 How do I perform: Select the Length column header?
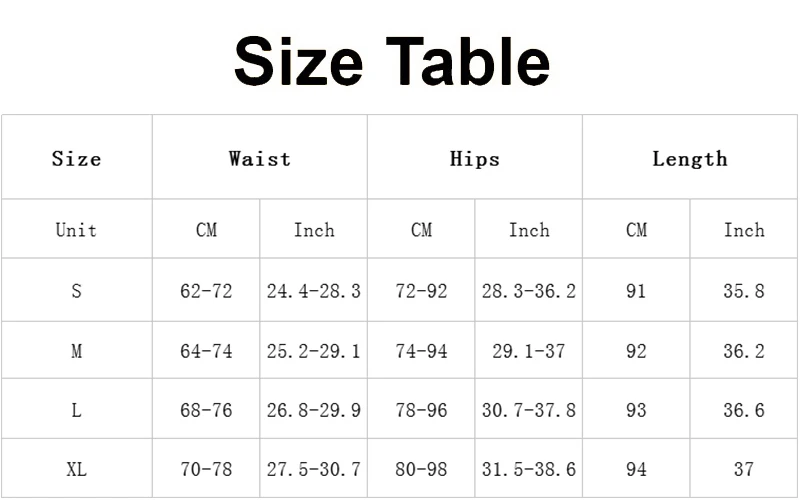click(x=690, y=159)
